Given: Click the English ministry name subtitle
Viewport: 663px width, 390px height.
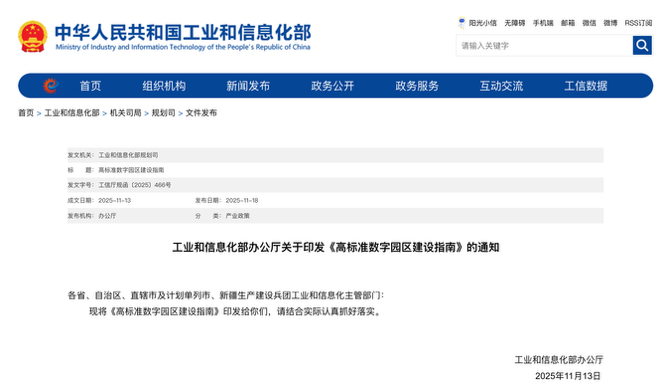Looking at the screenshot, I should pyautogui.click(x=183, y=47).
